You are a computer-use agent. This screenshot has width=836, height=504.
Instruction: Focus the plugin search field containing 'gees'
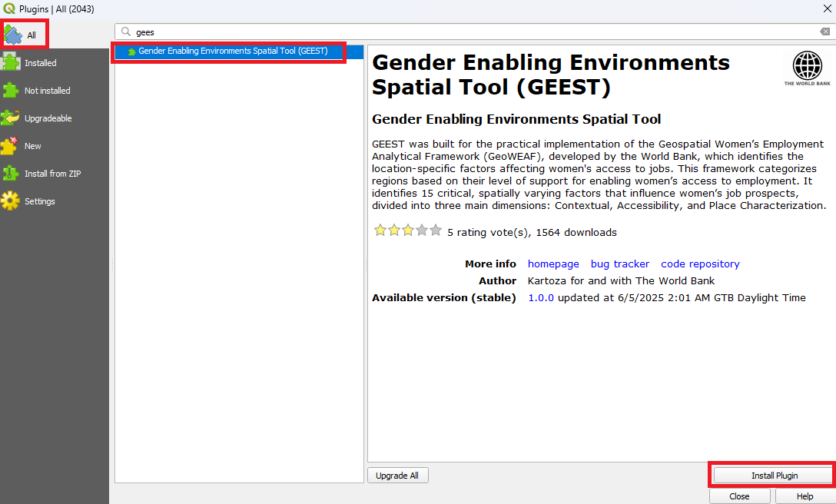[475, 32]
